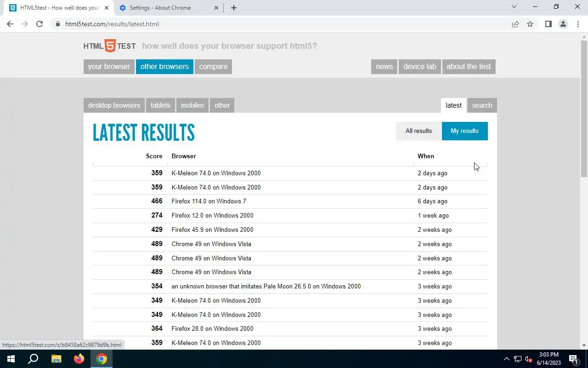Close the HTML5test tab

click(x=107, y=8)
